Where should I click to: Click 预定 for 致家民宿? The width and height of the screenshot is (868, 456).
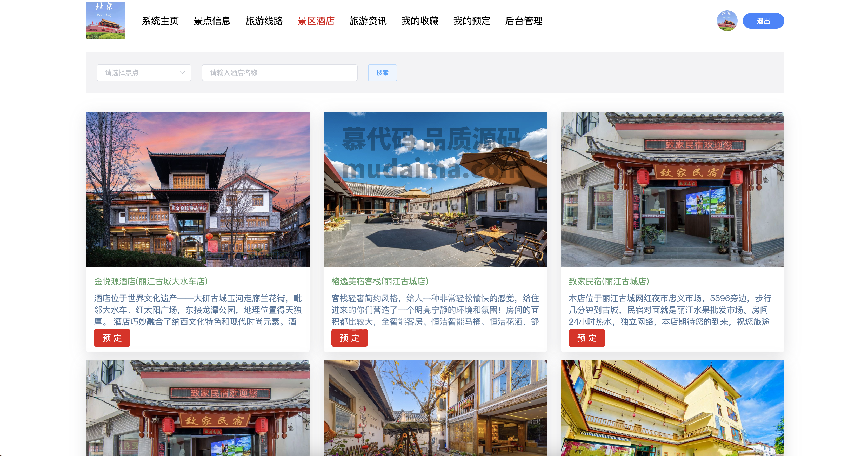pos(587,338)
